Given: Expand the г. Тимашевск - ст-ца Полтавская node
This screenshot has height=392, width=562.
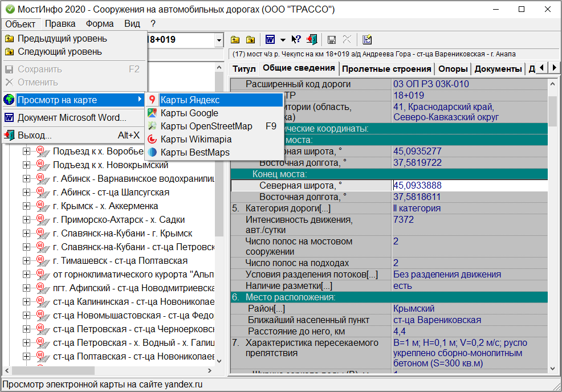Looking at the screenshot, I should tap(26, 261).
